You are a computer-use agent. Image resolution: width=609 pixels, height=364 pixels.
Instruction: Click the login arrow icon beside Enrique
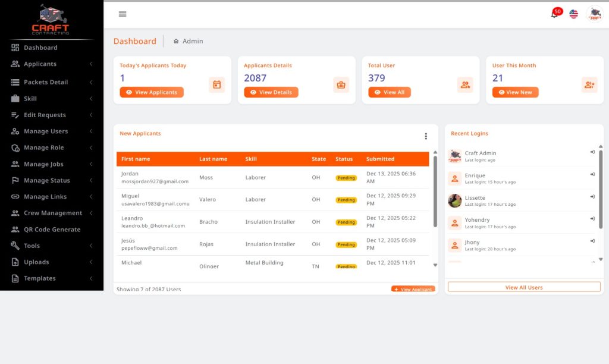[592, 175]
